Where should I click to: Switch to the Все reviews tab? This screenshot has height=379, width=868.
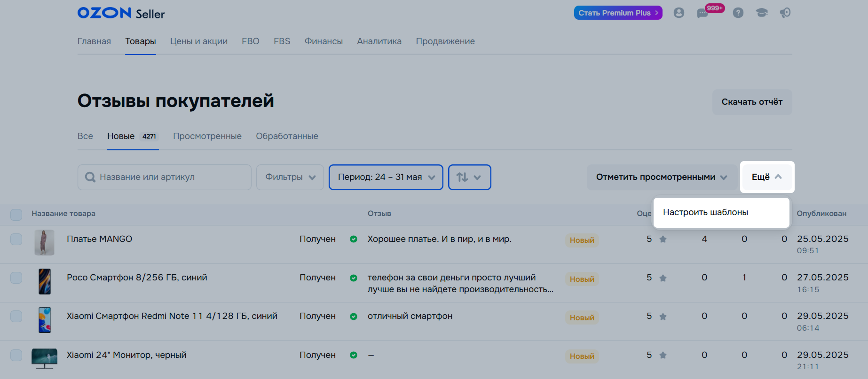tap(85, 136)
